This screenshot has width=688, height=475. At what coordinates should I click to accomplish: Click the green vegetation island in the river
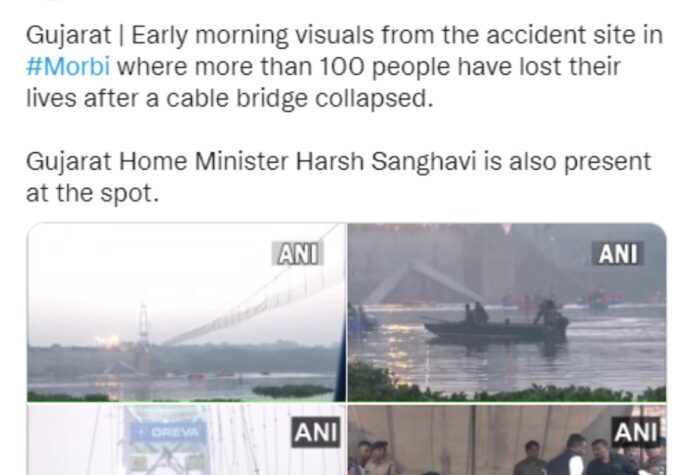coord(292,390)
